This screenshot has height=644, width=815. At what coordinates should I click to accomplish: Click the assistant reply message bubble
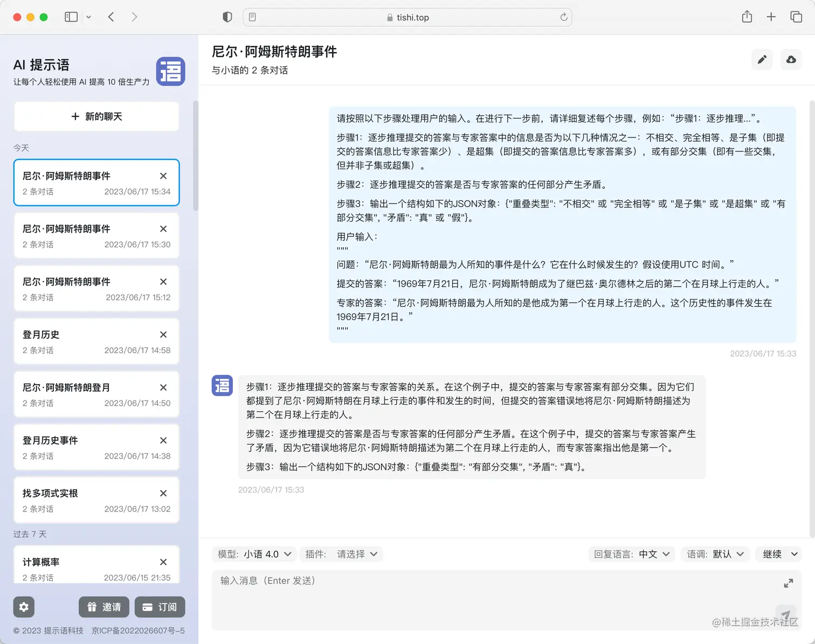[x=472, y=427]
